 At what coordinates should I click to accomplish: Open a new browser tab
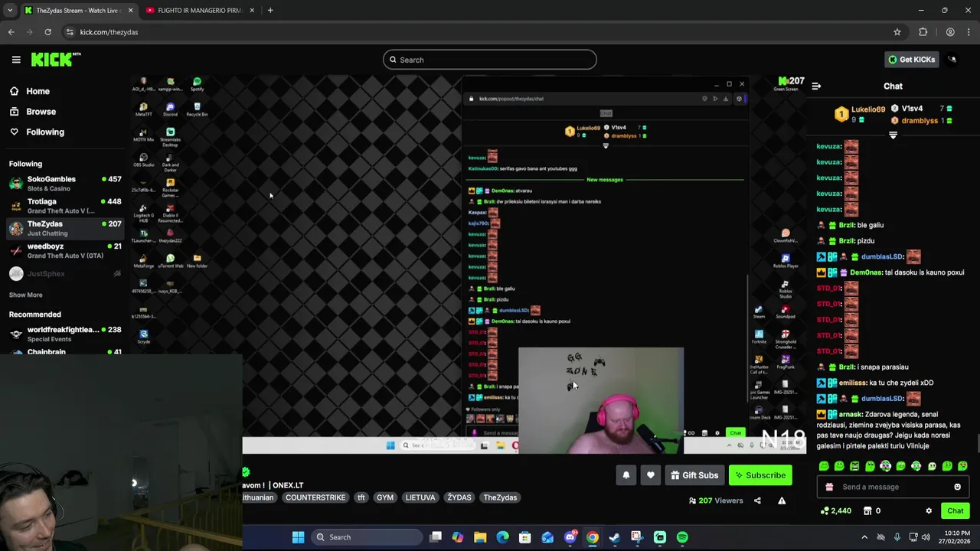[x=270, y=10]
